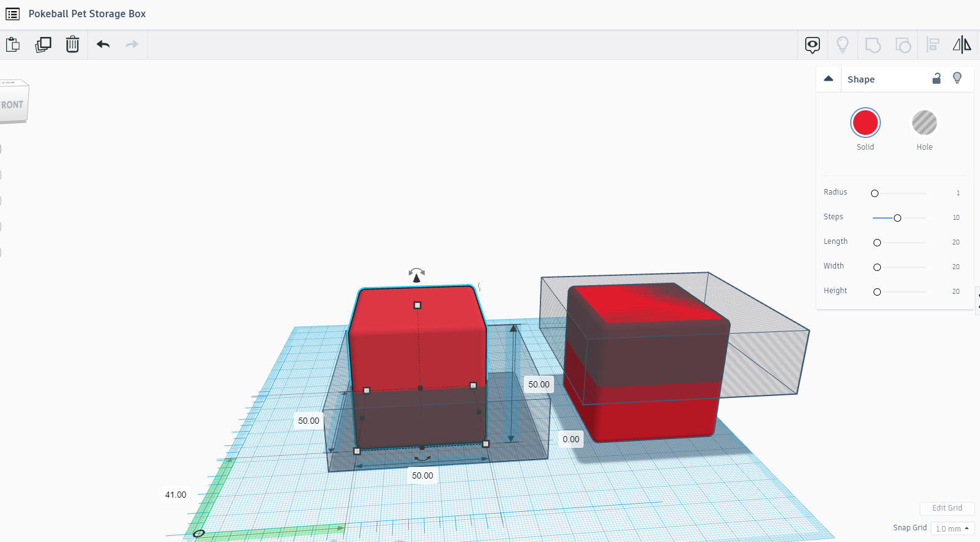Click the Align tool icon
The width and height of the screenshot is (980, 542).
coord(933,44)
